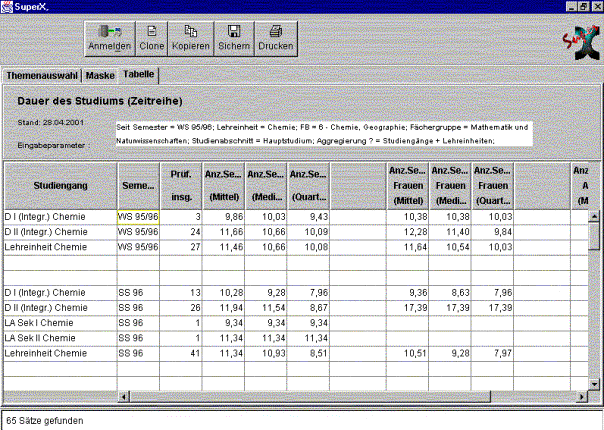
Task: Open the Maske tab
Action: [100, 75]
